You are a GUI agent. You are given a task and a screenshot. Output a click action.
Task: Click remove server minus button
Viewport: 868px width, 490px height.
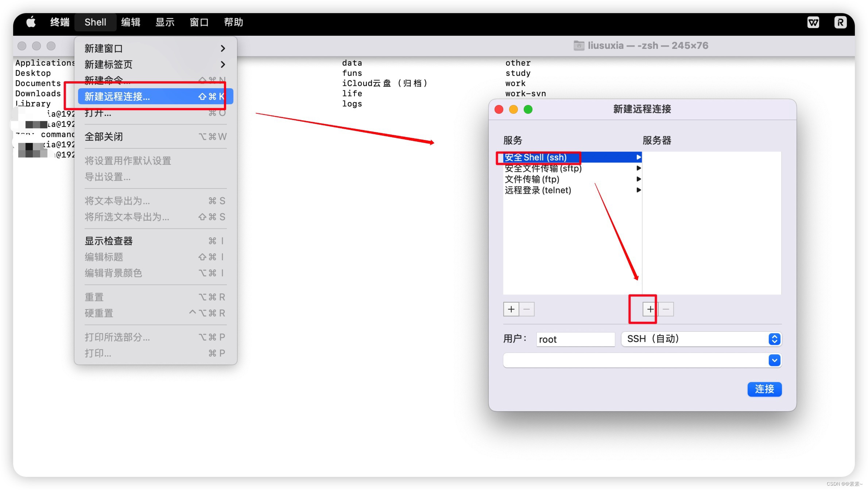tap(666, 309)
